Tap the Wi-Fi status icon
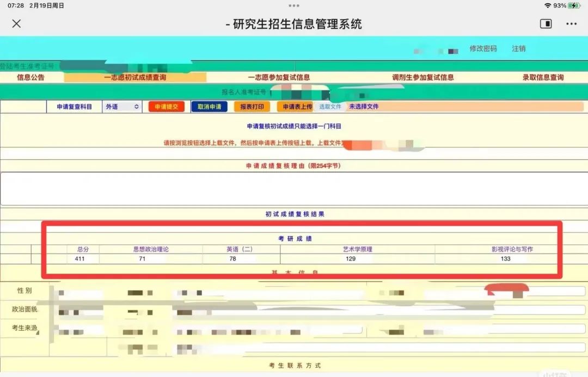 [547, 5]
